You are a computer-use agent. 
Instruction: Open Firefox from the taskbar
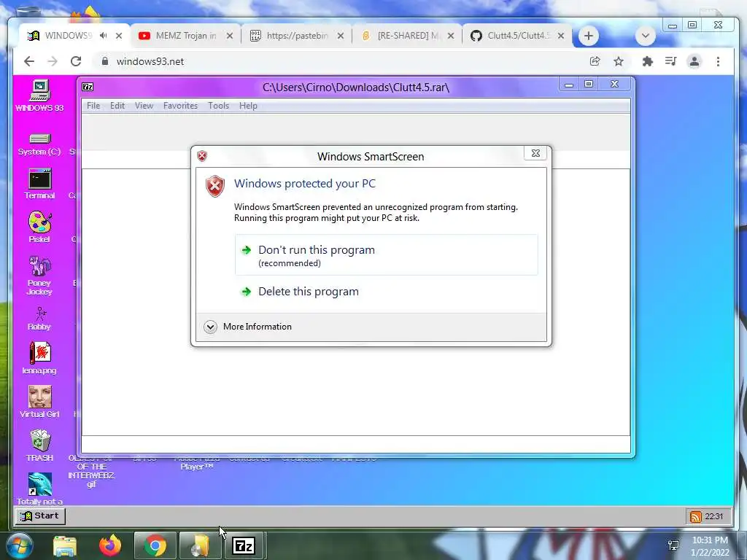tap(110, 545)
